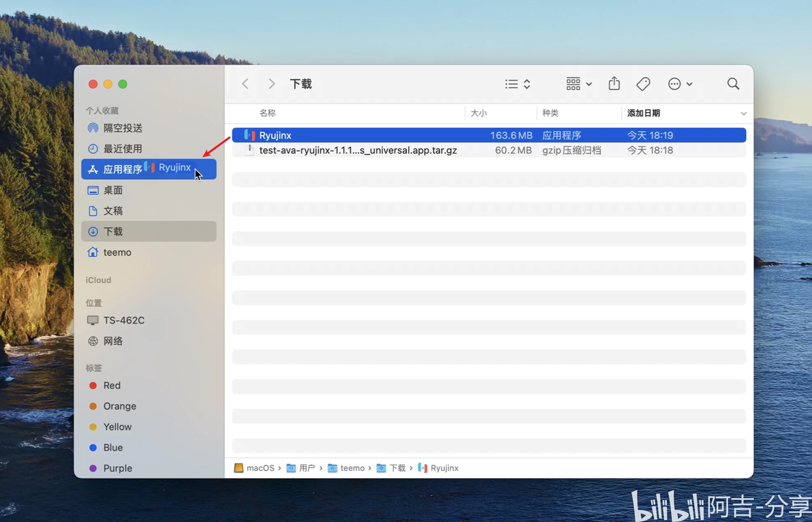Click the document icon beside 文稿

point(93,211)
